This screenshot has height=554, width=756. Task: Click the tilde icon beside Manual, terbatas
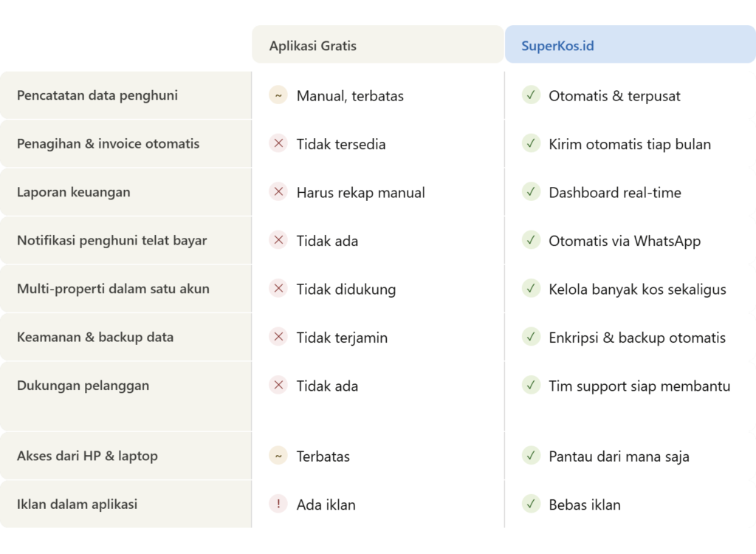pos(278,95)
